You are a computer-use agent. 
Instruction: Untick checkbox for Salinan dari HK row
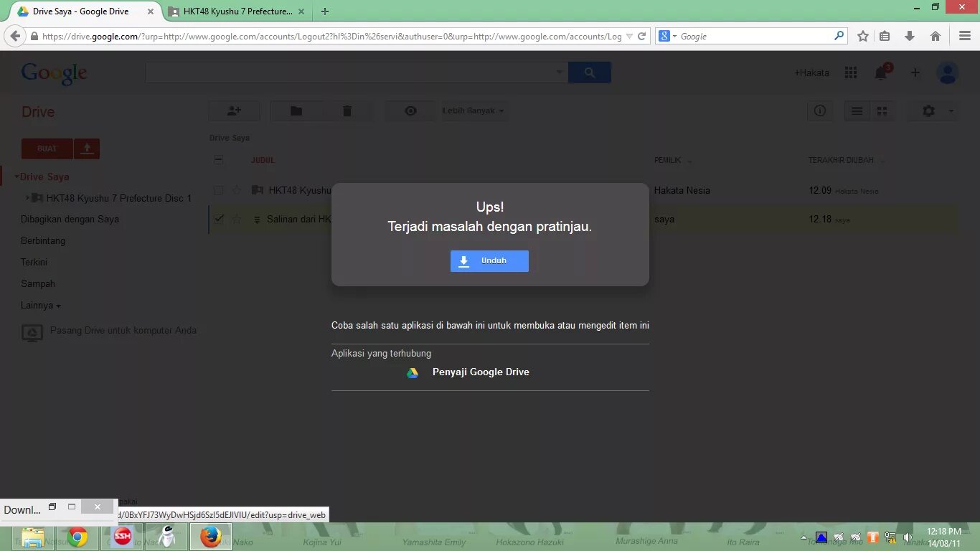(219, 219)
